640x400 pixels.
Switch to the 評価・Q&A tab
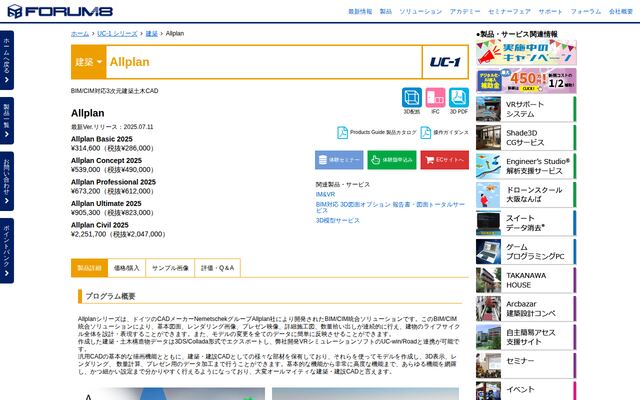(218, 268)
